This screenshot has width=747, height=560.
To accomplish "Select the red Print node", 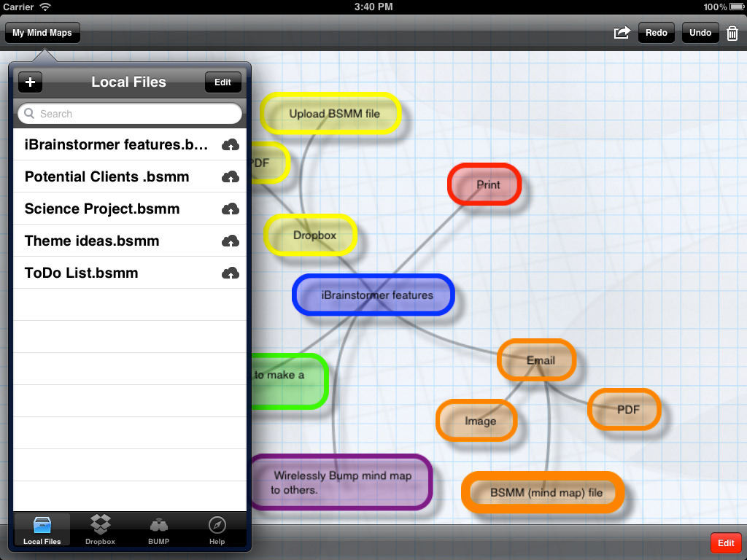I will coord(485,184).
